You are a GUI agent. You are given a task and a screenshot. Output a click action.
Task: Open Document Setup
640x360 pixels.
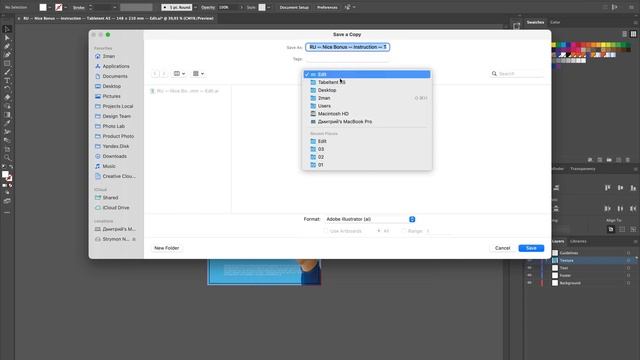tap(294, 7)
